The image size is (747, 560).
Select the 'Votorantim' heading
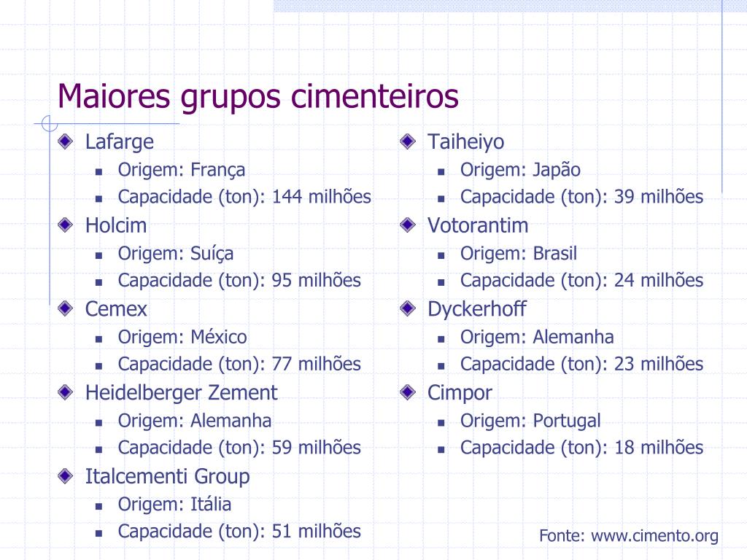coord(478,225)
